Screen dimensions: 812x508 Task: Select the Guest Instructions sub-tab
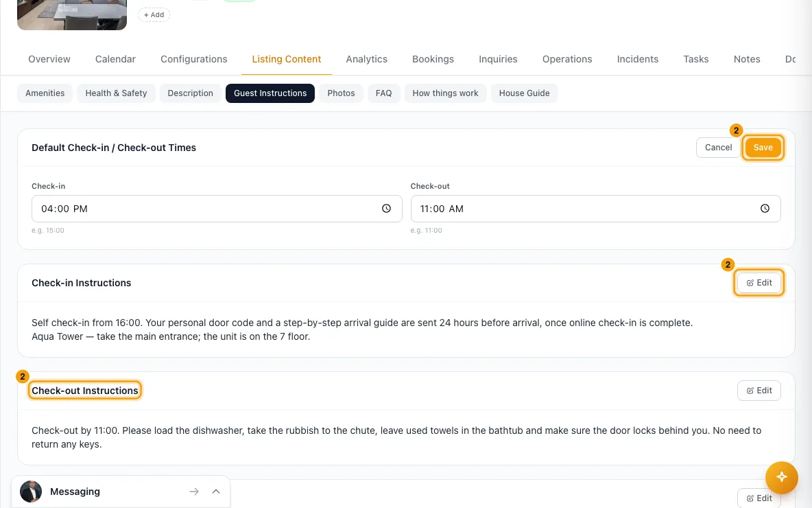pos(270,93)
